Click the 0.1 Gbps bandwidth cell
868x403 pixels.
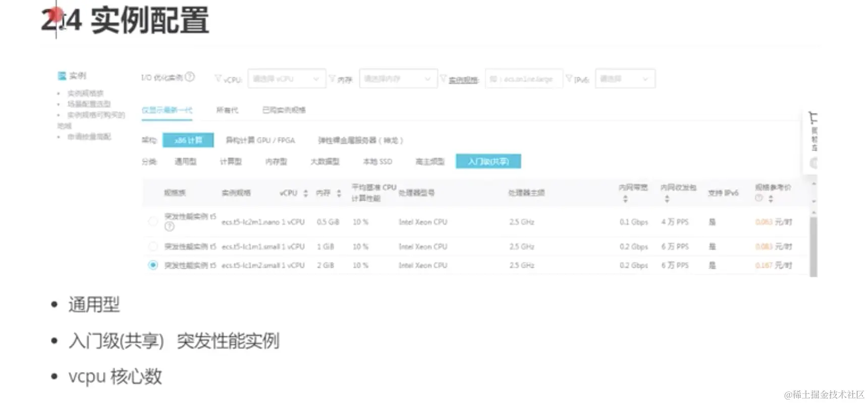point(634,222)
